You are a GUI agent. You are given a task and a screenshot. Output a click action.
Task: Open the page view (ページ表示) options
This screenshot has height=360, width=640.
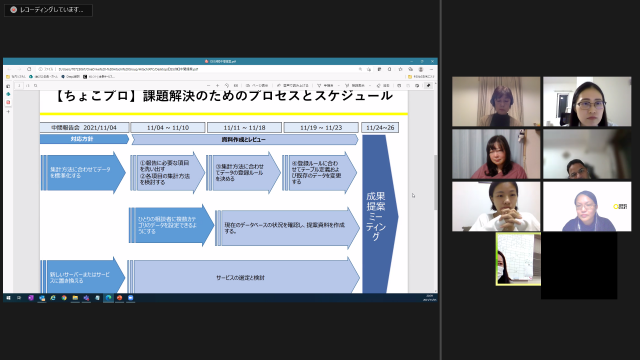click(x=257, y=85)
